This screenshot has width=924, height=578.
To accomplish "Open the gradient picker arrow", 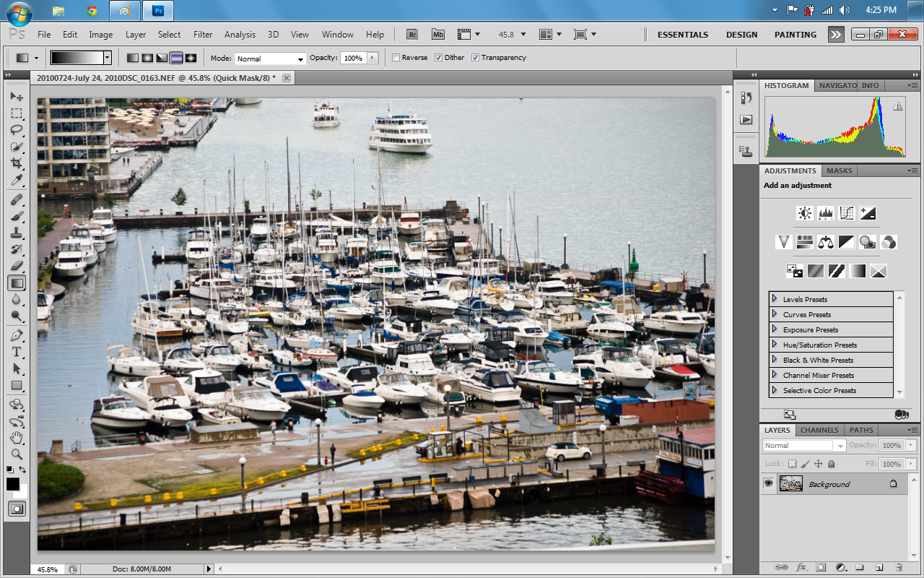I will [108, 58].
